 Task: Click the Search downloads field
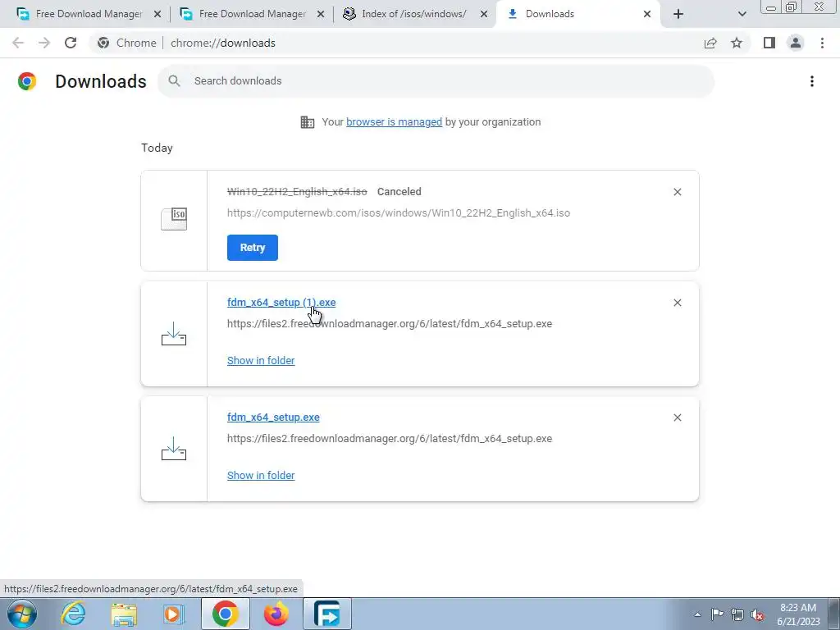point(436,81)
